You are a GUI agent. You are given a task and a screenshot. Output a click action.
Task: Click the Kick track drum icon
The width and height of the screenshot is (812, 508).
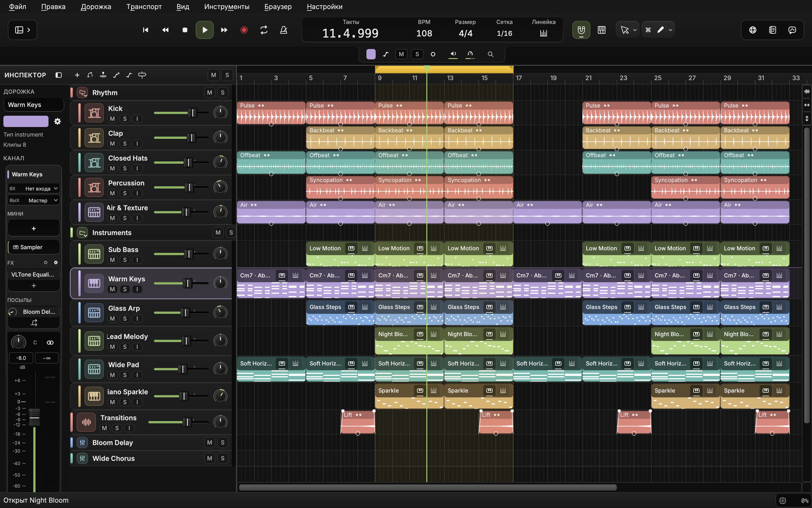[x=94, y=113]
